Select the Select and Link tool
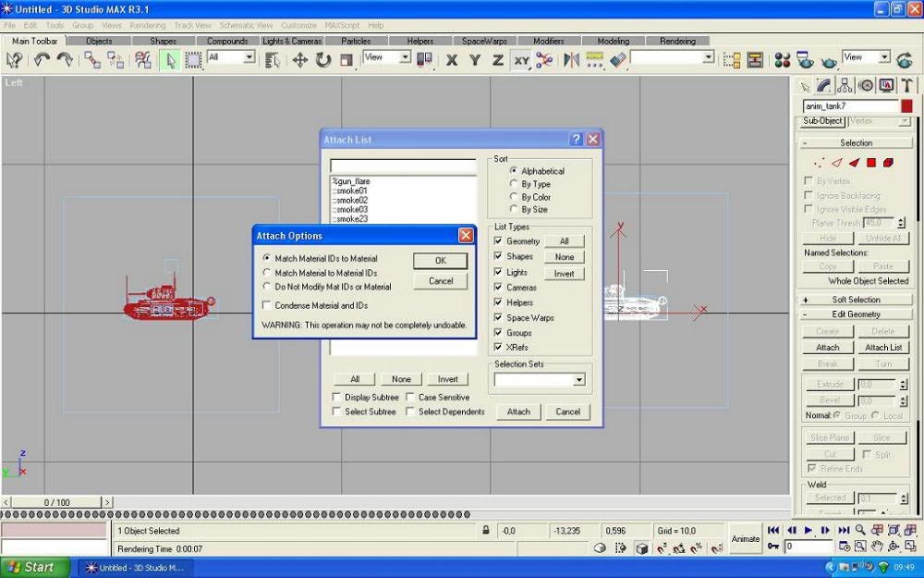The width and height of the screenshot is (924, 578). coord(91,59)
